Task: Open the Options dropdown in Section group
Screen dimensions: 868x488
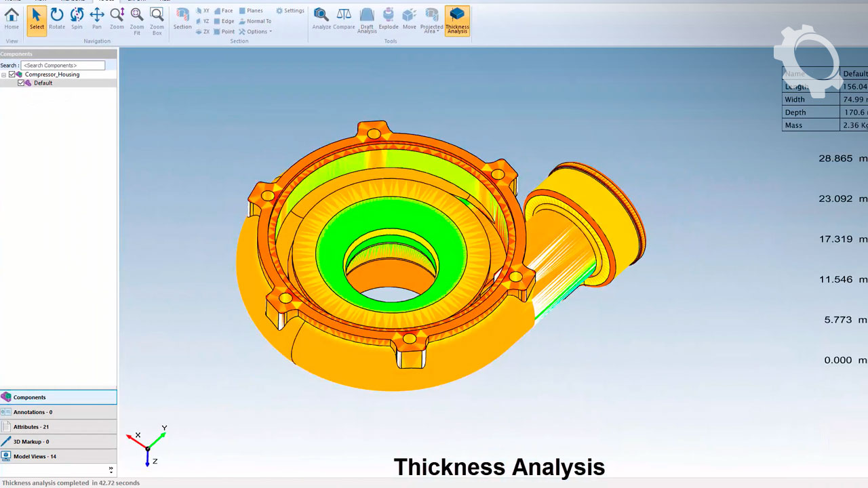Action: click(256, 32)
